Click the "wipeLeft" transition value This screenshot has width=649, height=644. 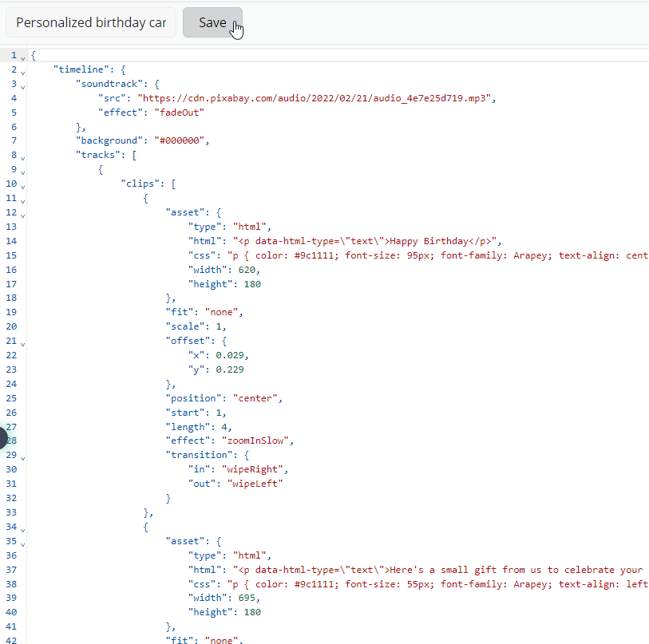[x=255, y=484]
